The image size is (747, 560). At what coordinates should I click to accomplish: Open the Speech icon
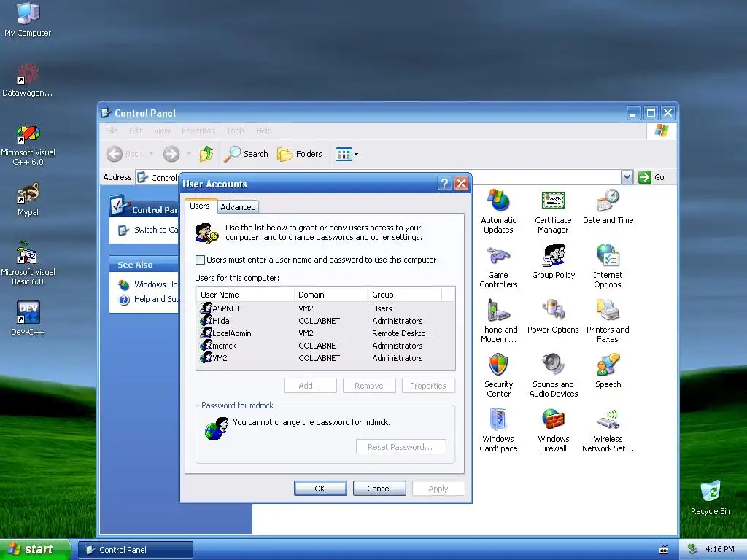(608, 370)
